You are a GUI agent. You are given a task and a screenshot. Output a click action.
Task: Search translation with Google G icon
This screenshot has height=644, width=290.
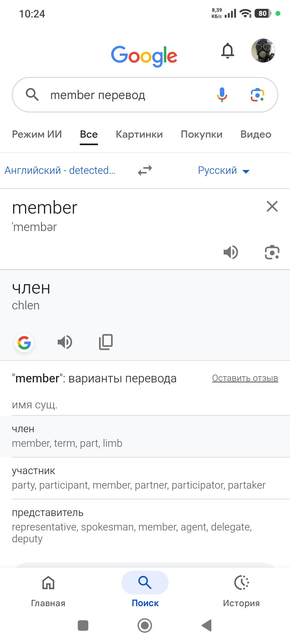[x=24, y=343]
